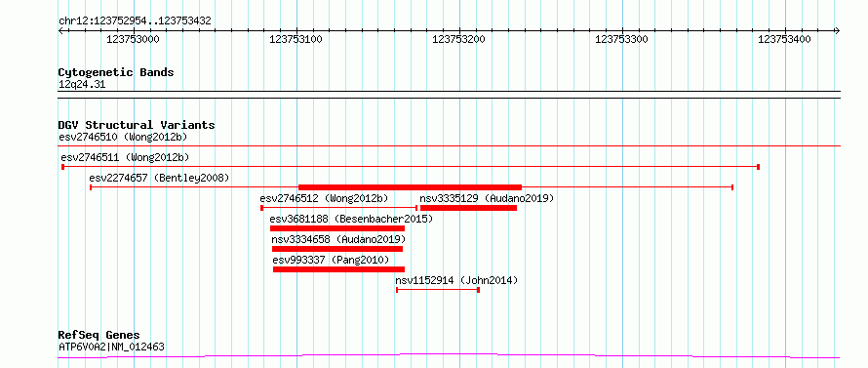Click the nsv3335129 (Audano2019) red bar

pyautogui.click(x=468, y=208)
